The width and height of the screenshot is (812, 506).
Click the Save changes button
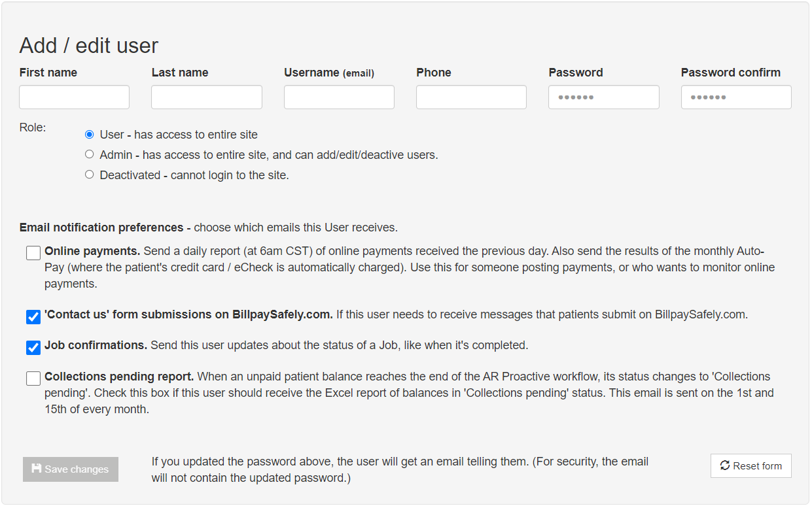70,469
